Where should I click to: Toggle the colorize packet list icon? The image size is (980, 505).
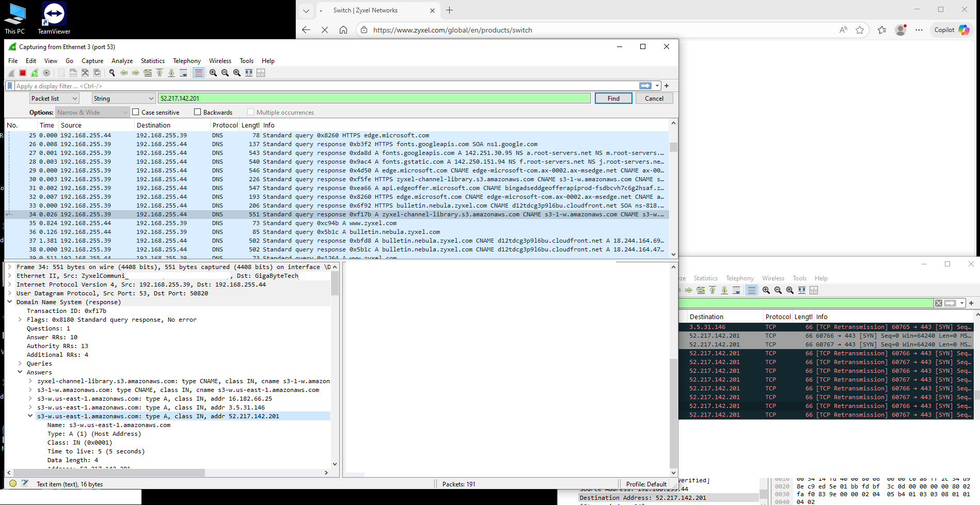[x=198, y=73]
